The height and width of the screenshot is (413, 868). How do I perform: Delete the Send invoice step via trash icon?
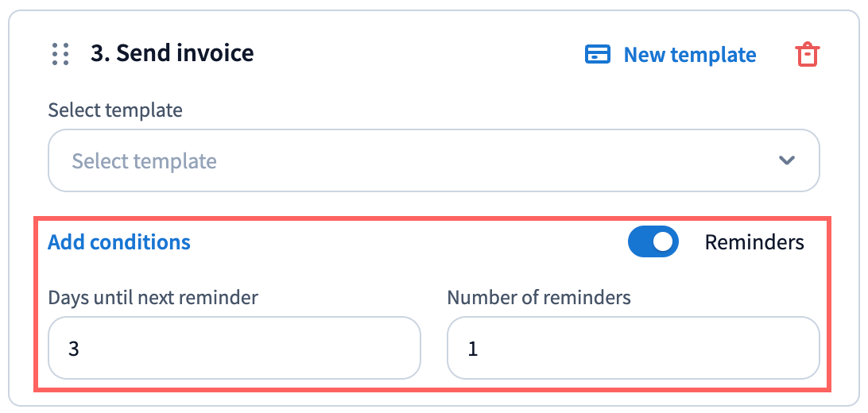coord(807,55)
